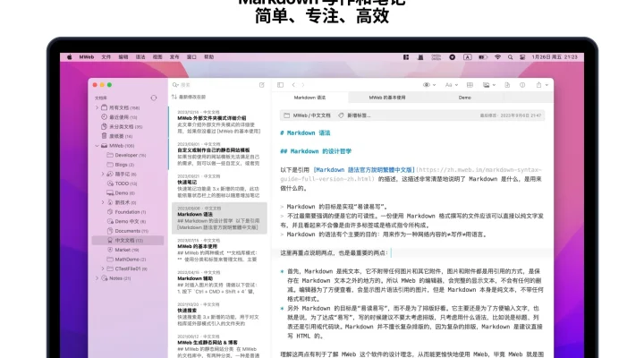Open the 快速搜索 note
The height and width of the screenshot is (358, 644).
(x=218, y=314)
